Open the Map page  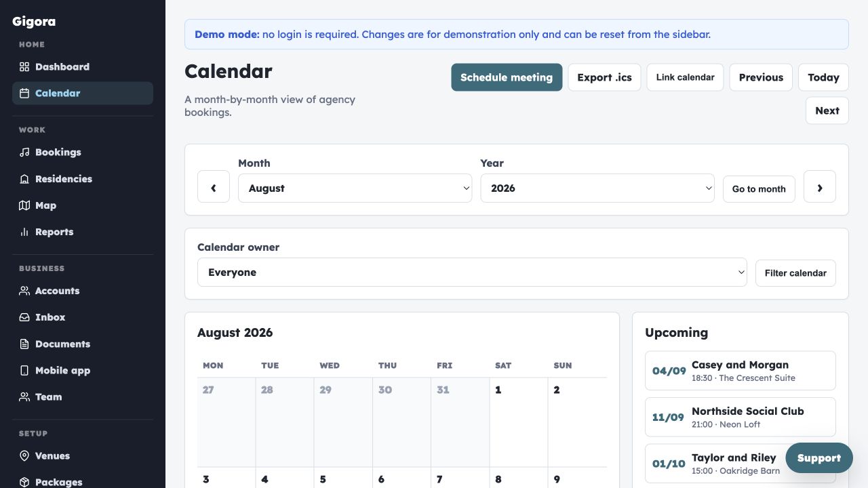(83, 205)
